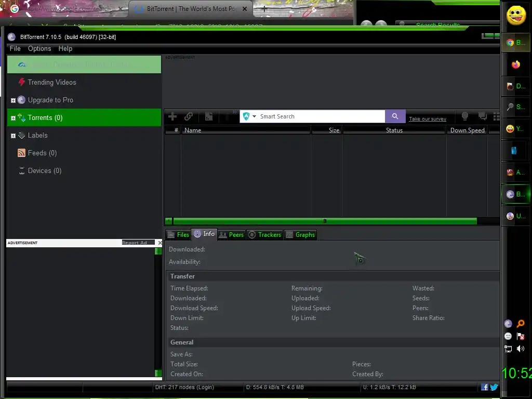Sort torrents by the Name column
Screen dimensions: 532x399
(246, 130)
